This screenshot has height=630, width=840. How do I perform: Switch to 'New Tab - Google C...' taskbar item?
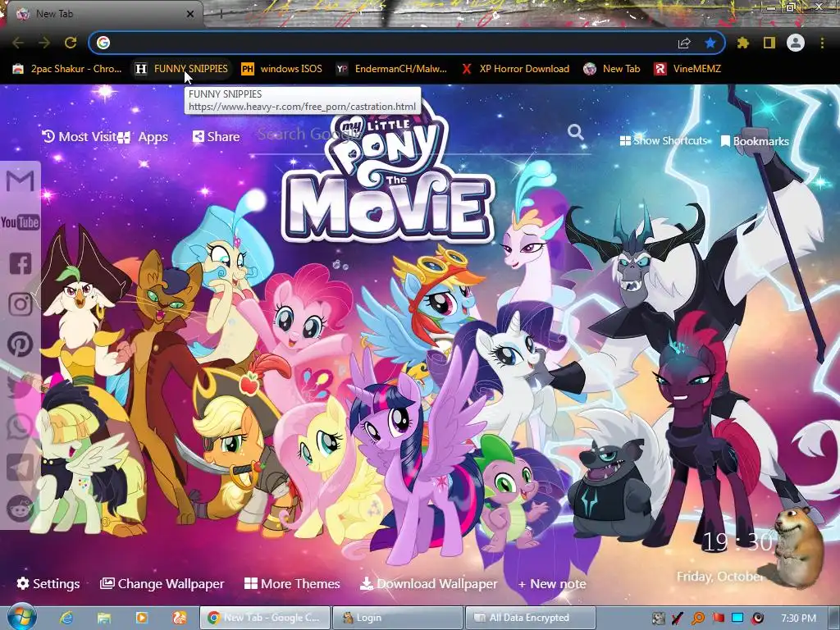(264, 618)
